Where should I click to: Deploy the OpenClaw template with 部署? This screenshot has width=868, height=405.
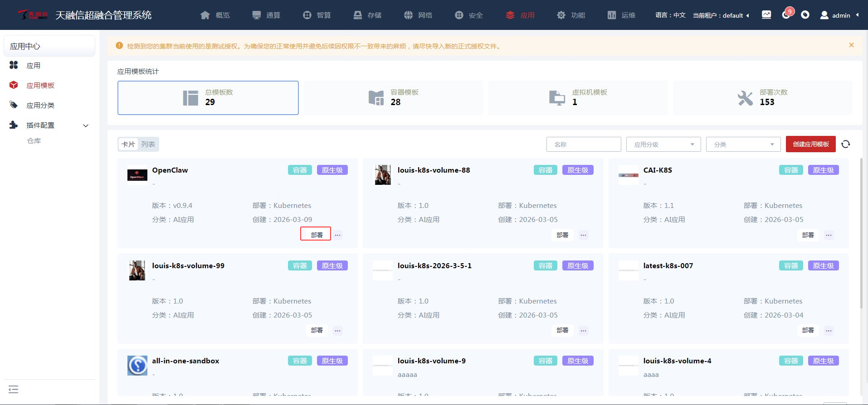click(316, 235)
